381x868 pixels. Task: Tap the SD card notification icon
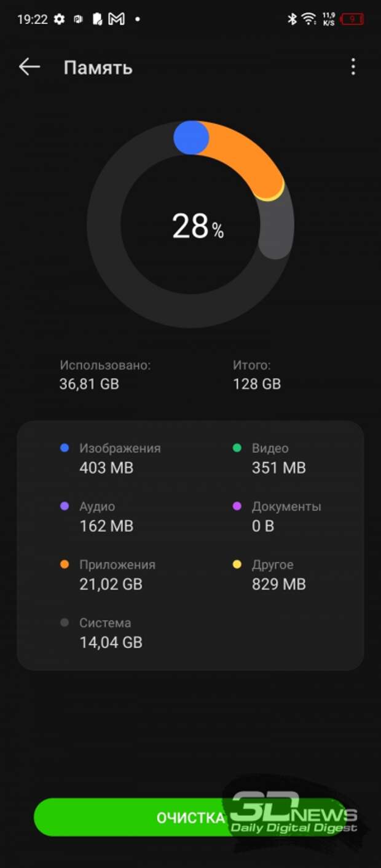(x=97, y=19)
